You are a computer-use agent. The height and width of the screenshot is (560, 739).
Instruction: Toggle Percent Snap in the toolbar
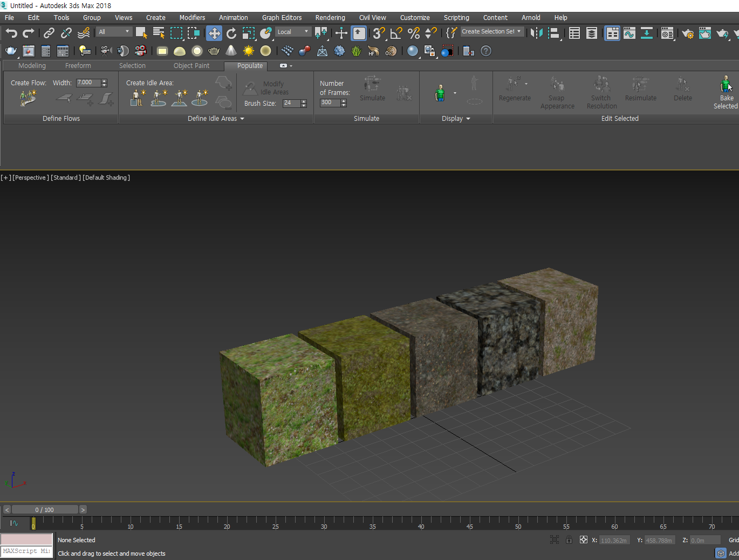tap(414, 33)
